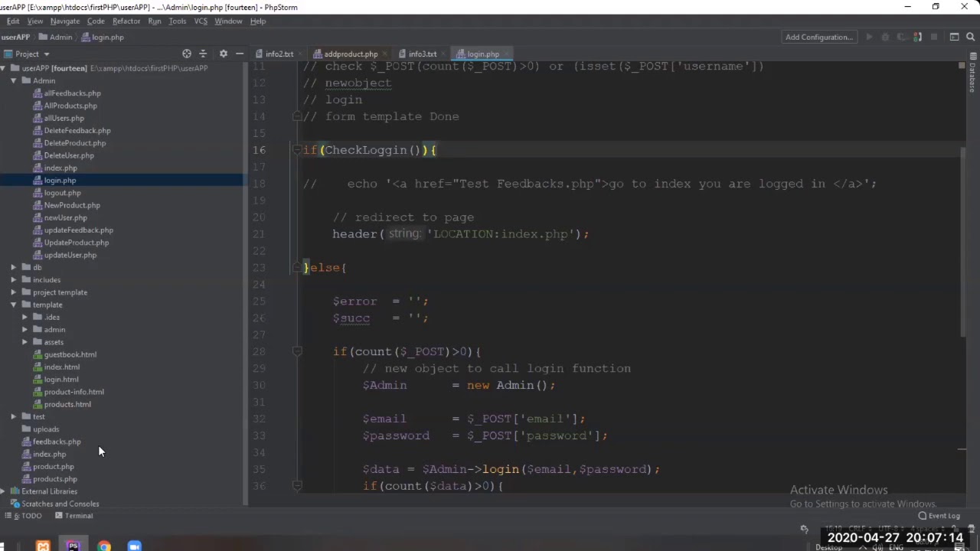Open Project panel settings gear

[223, 54]
